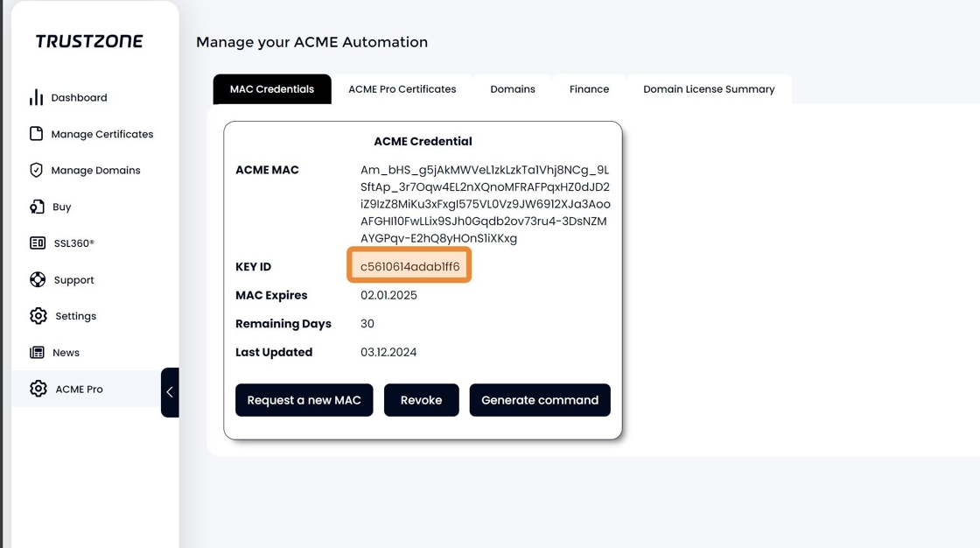Screen dimensions: 980x548
Task: Click the Dashboard bar chart icon
Action: pyautogui.click(x=36, y=97)
